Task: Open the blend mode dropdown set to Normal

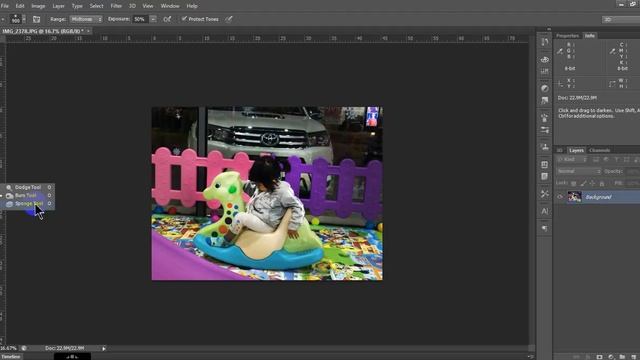Action: coord(578,171)
